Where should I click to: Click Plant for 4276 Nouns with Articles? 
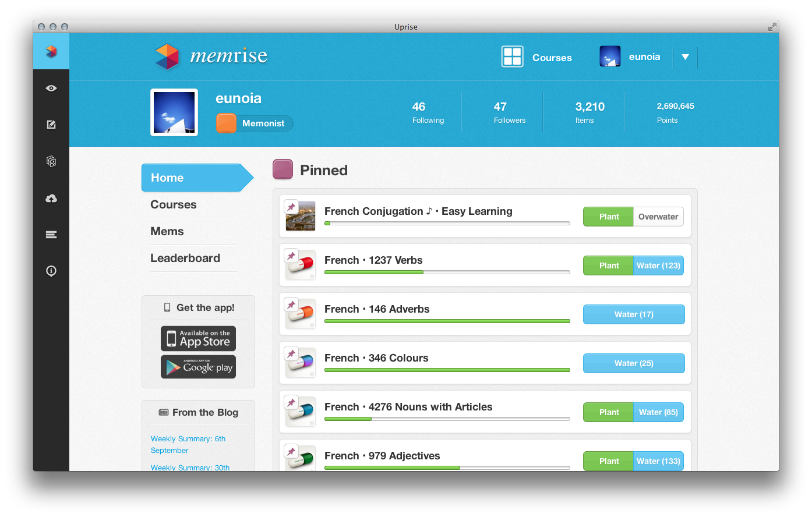[609, 412]
